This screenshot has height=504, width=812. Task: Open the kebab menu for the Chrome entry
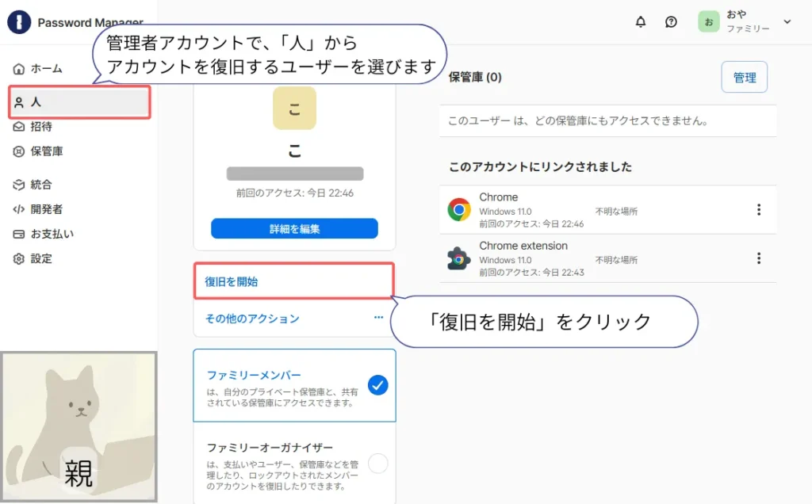[x=759, y=209]
